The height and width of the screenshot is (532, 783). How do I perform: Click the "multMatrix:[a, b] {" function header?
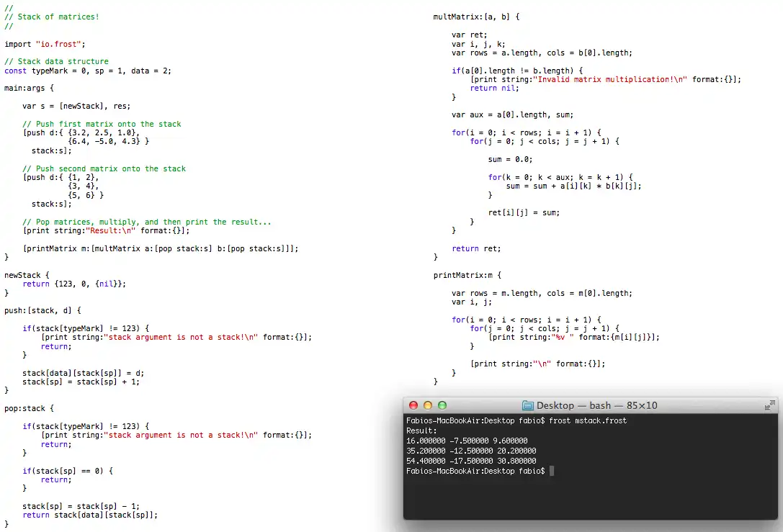coord(476,17)
